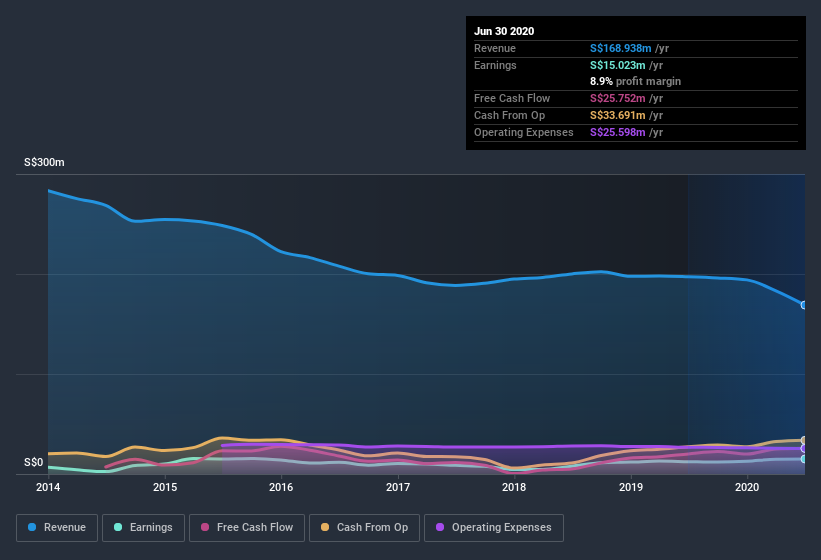Click the 2014 x-axis label

(x=48, y=487)
